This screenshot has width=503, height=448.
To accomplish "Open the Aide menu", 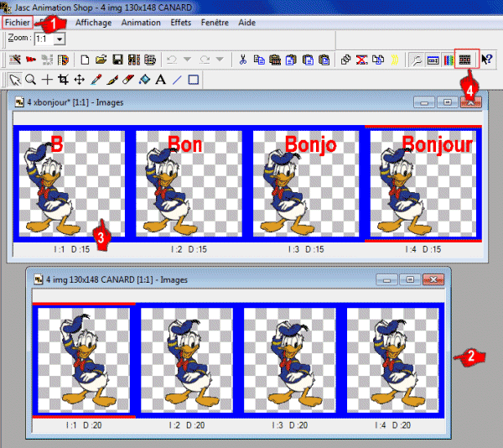I will pos(246,23).
